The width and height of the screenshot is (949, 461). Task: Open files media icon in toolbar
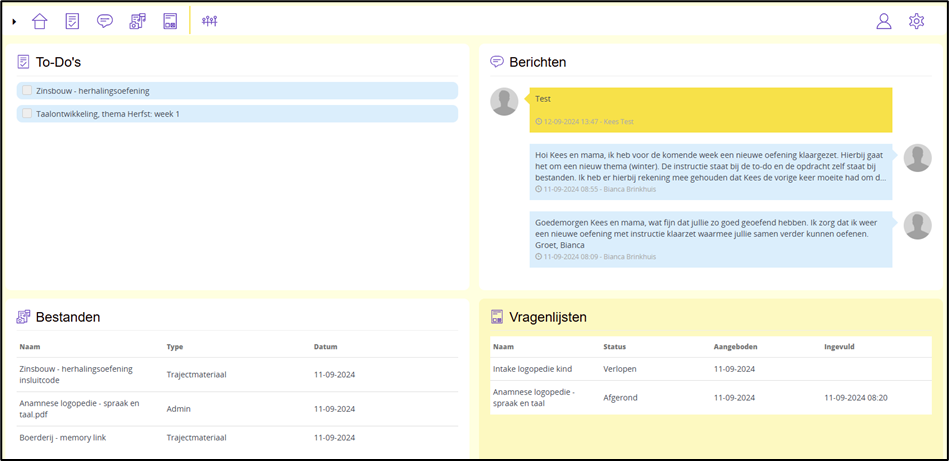click(x=138, y=21)
